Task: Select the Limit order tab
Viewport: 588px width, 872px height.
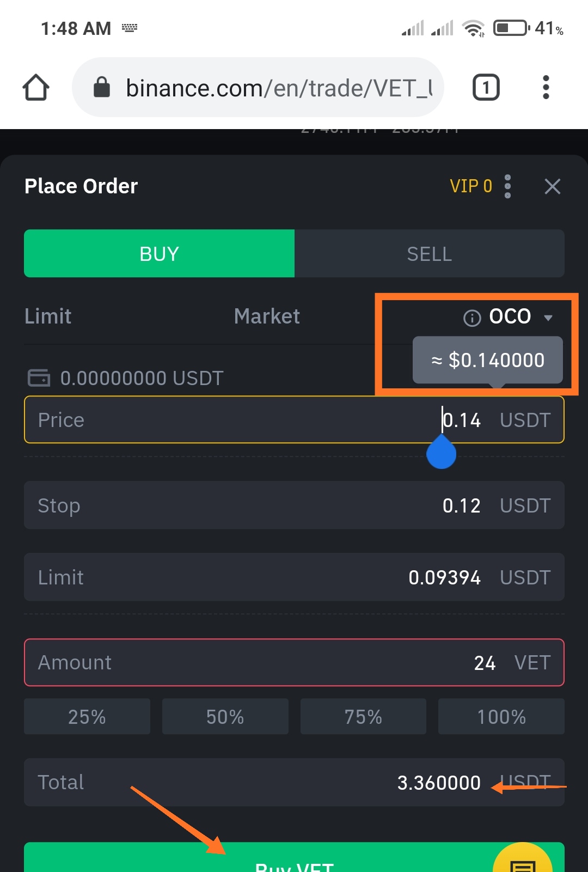Action: (x=48, y=316)
